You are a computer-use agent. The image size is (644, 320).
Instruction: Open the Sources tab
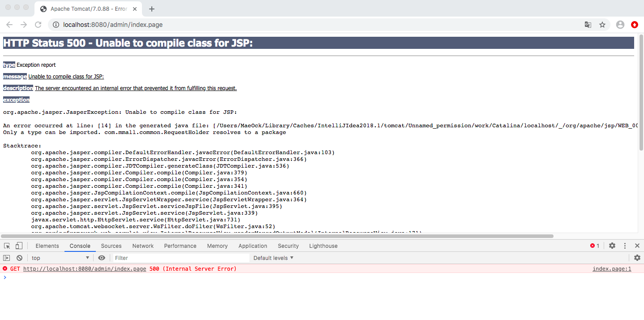pyautogui.click(x=111, y=246)
